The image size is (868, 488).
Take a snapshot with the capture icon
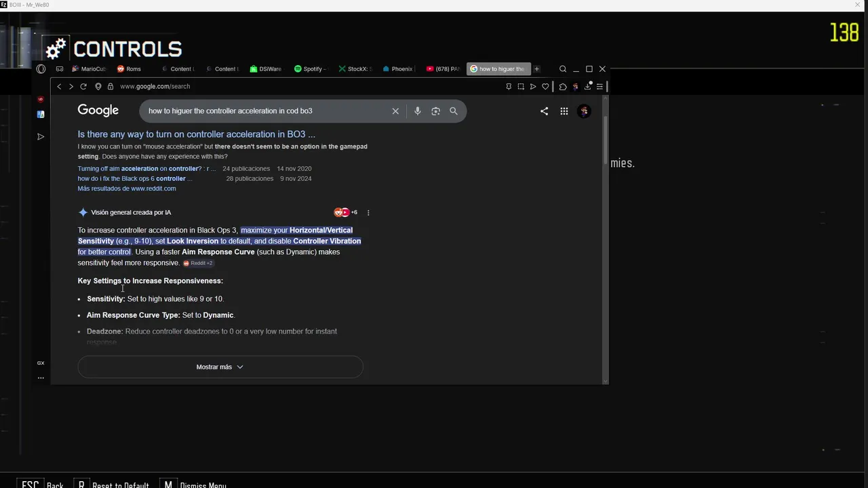pos(521,87)
